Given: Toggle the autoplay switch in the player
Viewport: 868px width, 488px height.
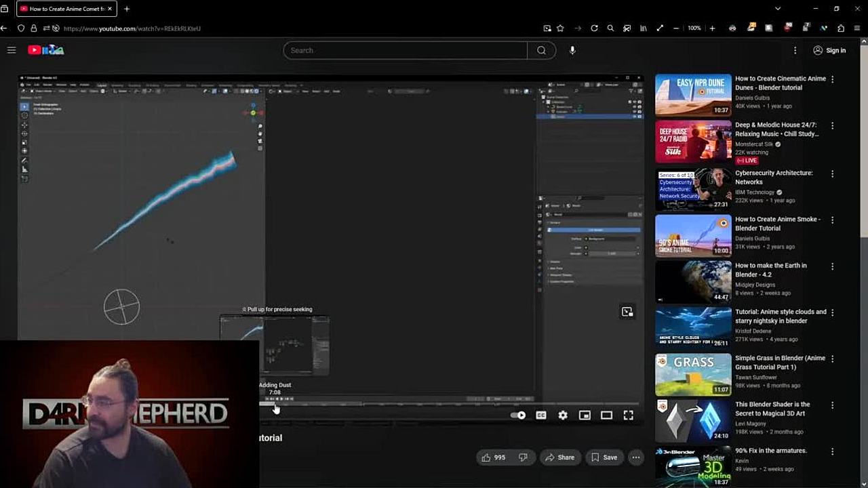Looking at the screenshot, I should 518,415.
